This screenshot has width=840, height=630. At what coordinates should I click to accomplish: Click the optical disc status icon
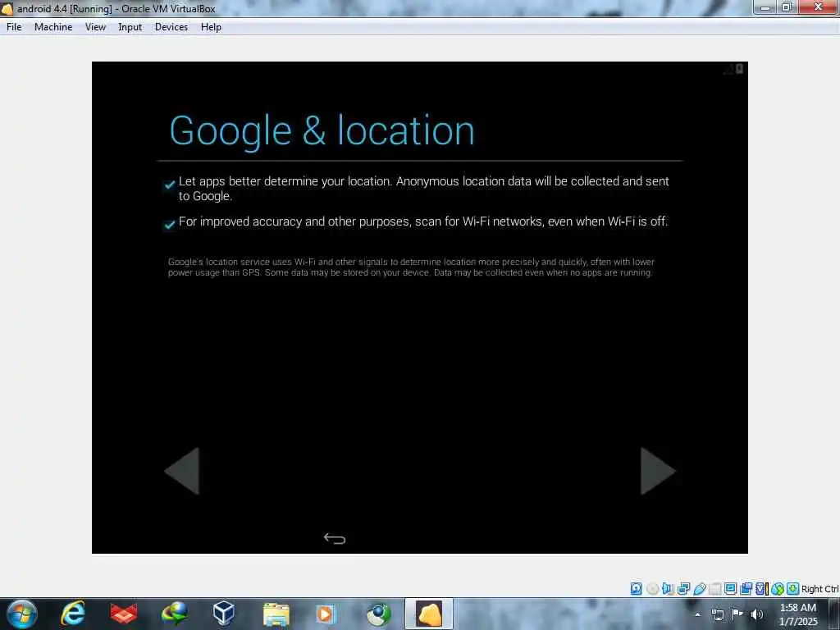[652, 589]
